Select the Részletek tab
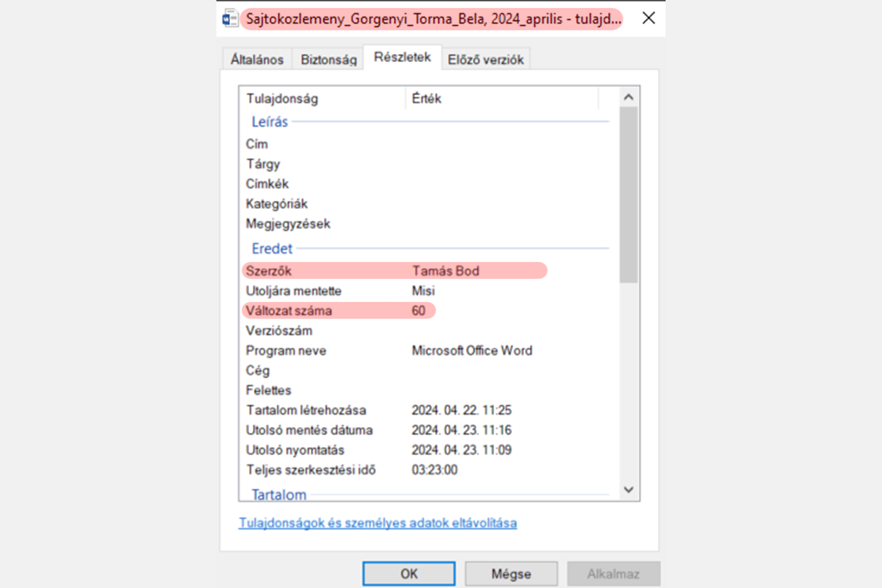The width and height of the screenshot is (882, 588). [402, 57]
